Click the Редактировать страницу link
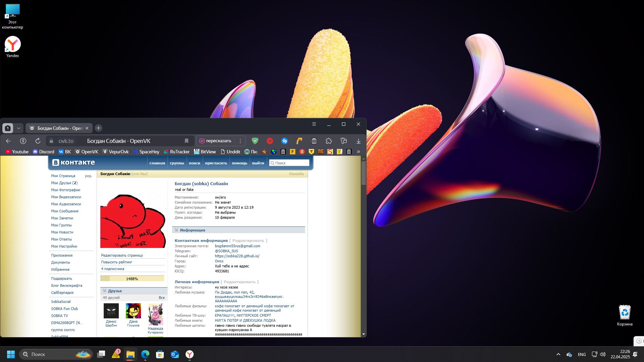 [x=122, y=255]
